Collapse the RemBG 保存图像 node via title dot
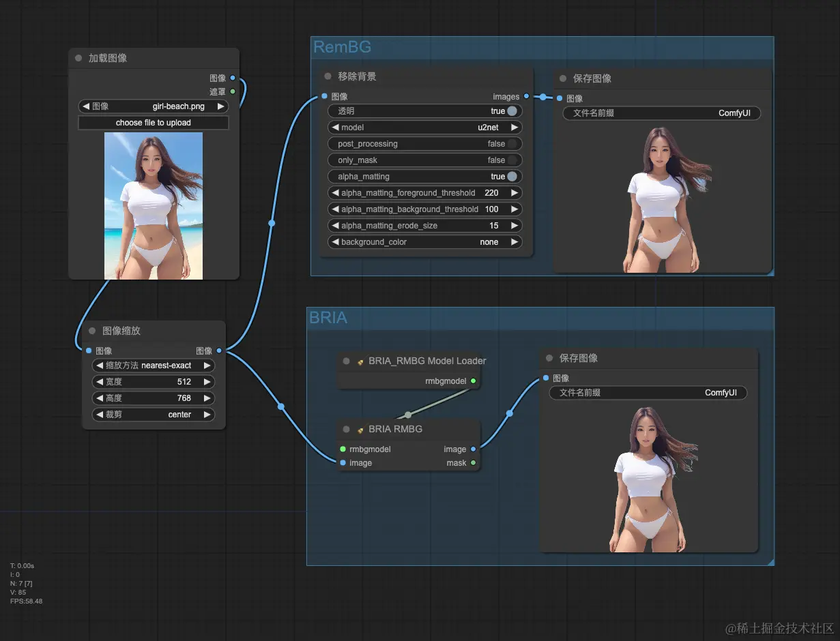Viewport: 840px width, 641px height. click(x=563, y=78)
